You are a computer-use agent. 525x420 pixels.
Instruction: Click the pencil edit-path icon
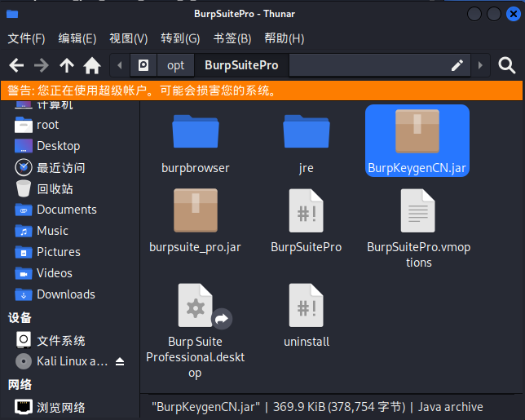[x=457, y=65]
